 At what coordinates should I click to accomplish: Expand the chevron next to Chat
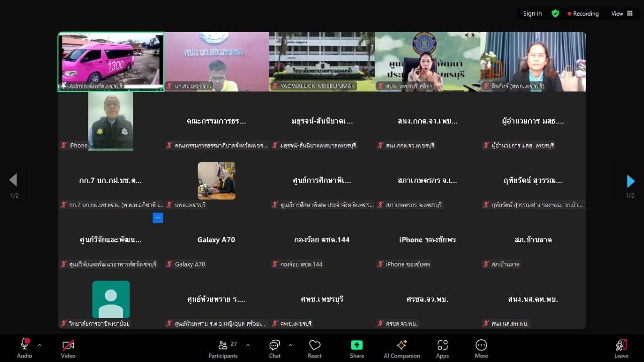click(290, 345)
